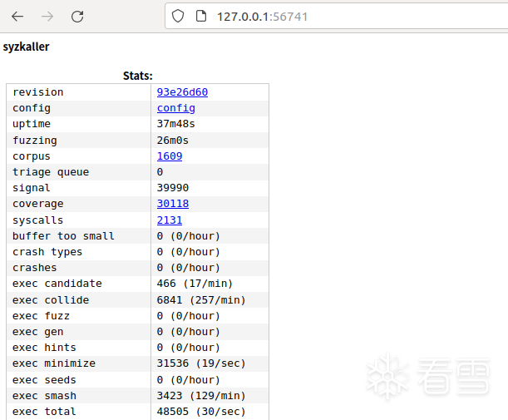Click the browser back arrow
Screen dimensions: 508x420
tap(17, 16)
